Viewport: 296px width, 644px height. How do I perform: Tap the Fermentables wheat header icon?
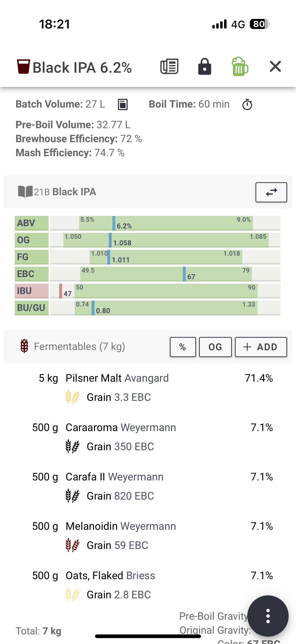click(24, 346)
